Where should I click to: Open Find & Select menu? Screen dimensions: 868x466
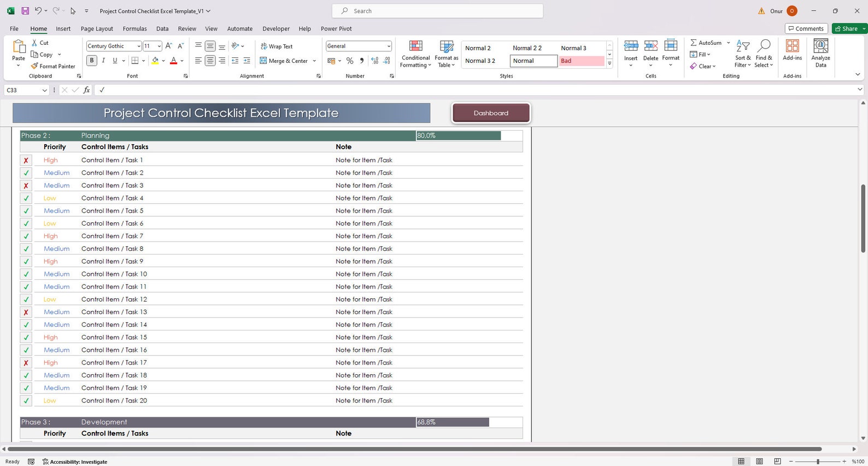(x=764, y=54)
